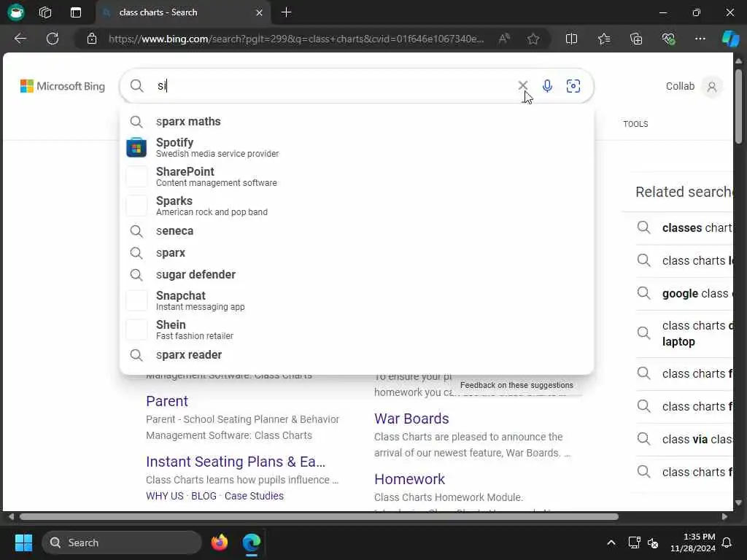This screenshot has height=560, width=747.
Task: Start voice search with the microphone icon
Action: point(547,86)
